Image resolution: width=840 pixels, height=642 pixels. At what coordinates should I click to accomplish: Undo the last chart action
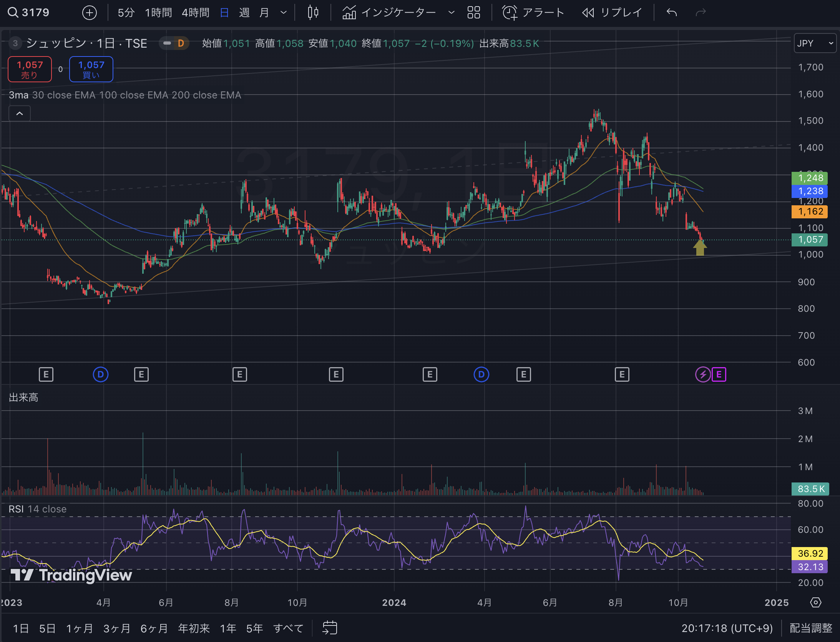coord(671,13)
